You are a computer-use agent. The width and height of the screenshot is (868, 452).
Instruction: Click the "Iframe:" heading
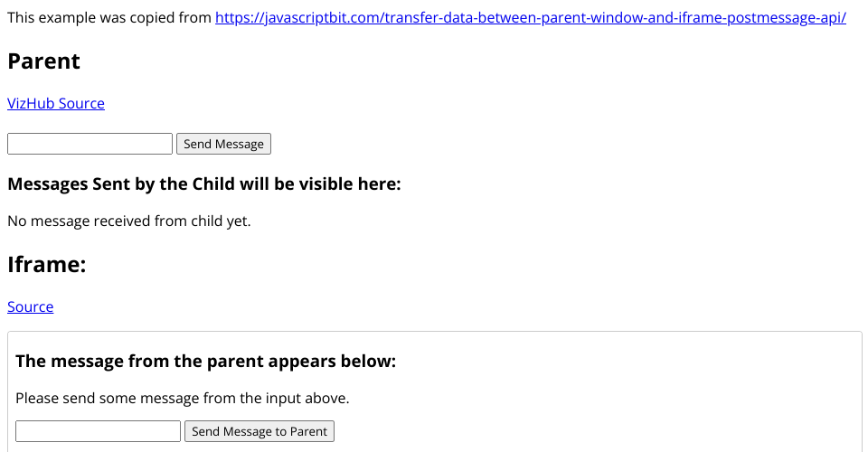47,265
